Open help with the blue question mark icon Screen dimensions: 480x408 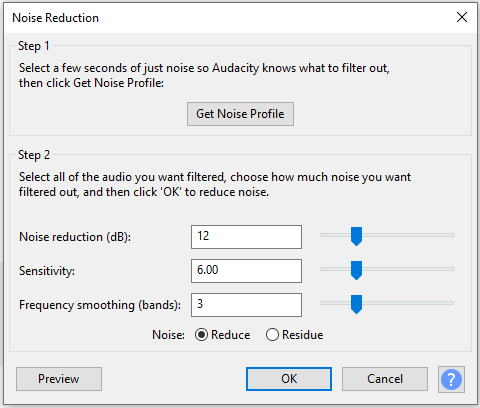click(x=451, y=379)
